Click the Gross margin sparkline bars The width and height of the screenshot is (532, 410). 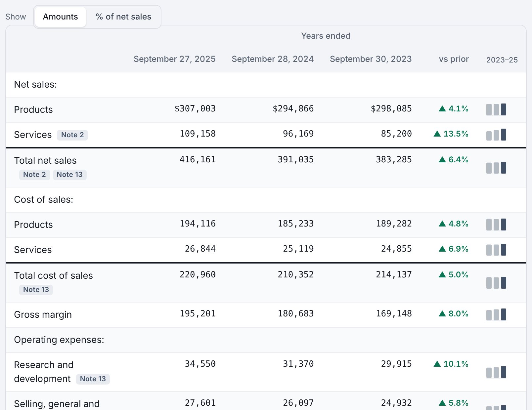[x=496, y=314]
